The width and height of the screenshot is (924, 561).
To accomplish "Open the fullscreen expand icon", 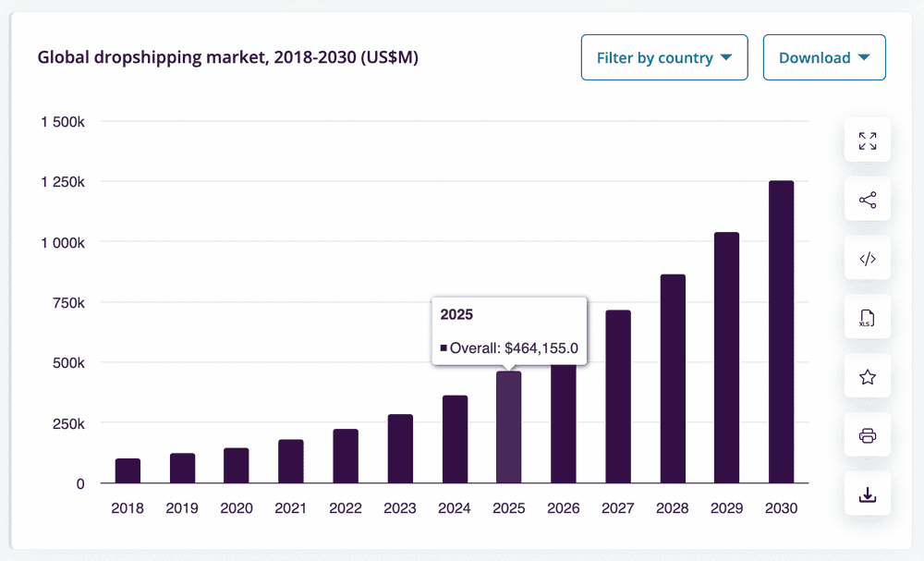I will pos(867,140).
